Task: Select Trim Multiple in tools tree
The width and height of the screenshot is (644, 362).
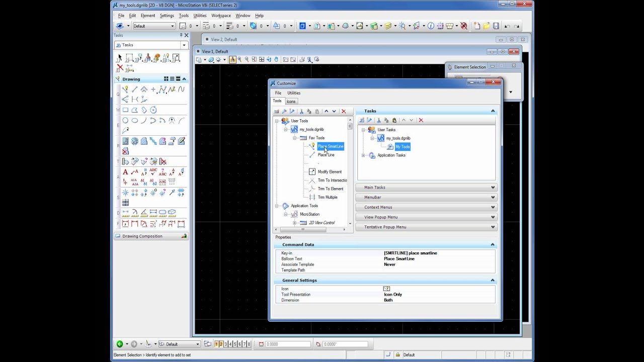Action: pyautogui.click(x=328, y=198)
